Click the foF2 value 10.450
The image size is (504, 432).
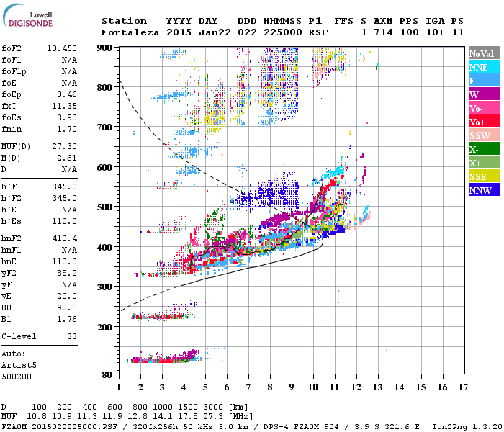pos(62,48)
